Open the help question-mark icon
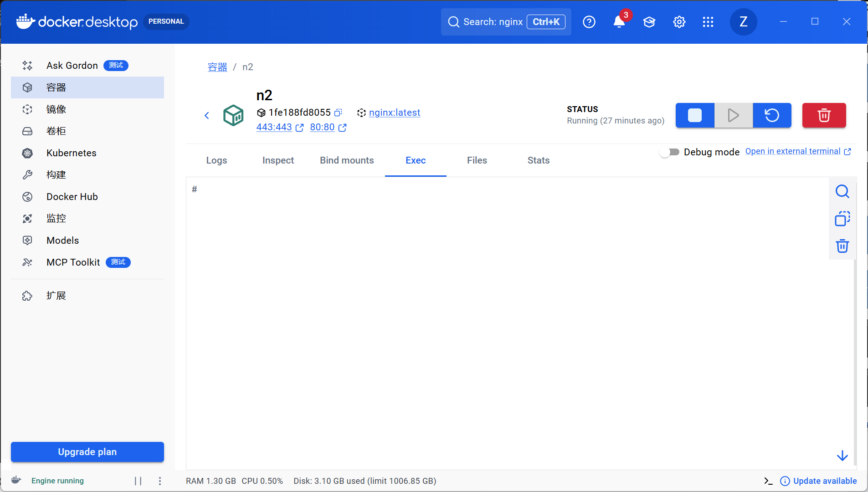 (589, 22)
